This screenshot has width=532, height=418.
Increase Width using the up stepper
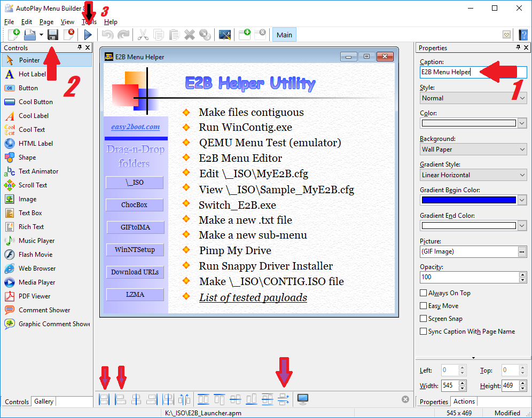(x=462, y=383)
